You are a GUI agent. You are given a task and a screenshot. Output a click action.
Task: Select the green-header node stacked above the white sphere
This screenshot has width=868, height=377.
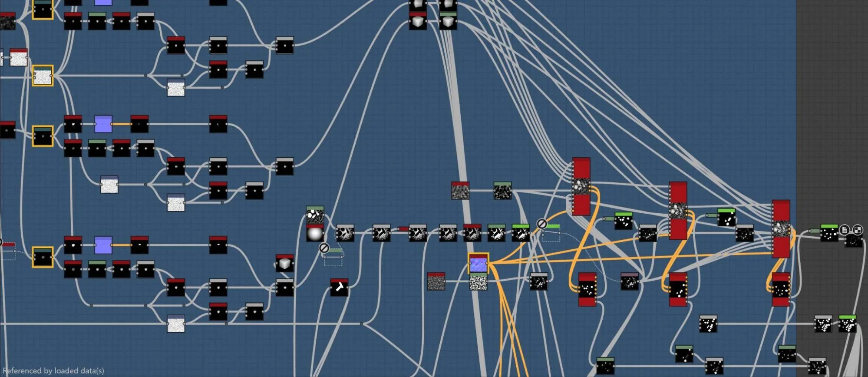tap(315, 215)
